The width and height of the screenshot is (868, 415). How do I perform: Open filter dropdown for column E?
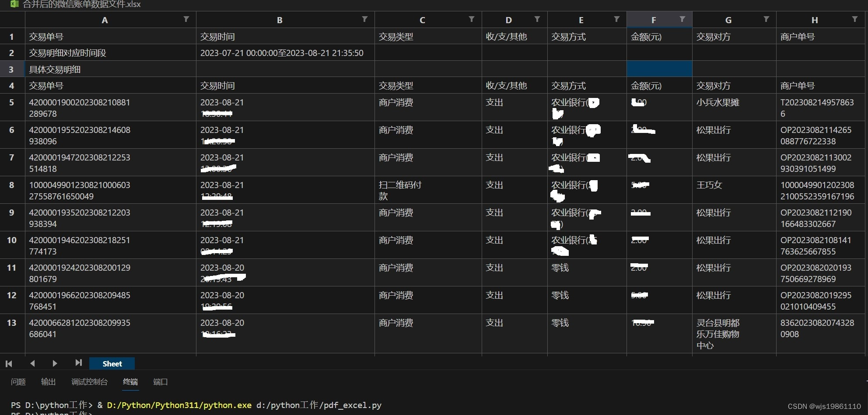point(617,19)
